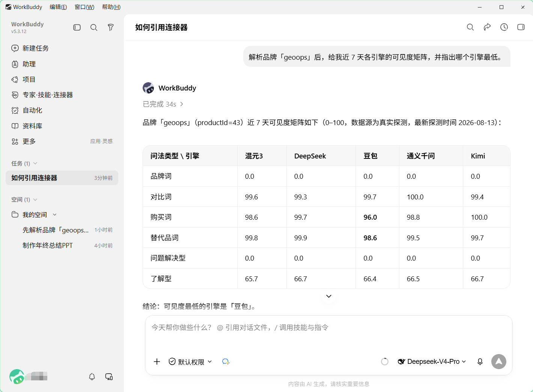The height and width of the screenshot is (392, 533).
Task: Click the chat bubble sparkle icon
Action: click(x=226, y=362)
